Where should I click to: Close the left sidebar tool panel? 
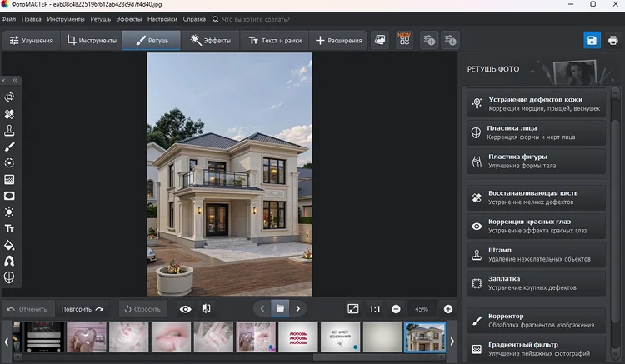click(3, 81)
